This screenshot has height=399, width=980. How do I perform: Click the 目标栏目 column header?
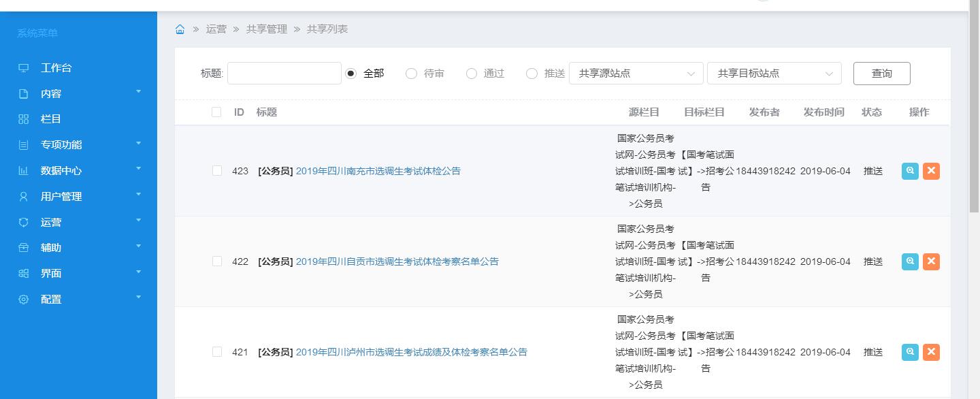(704, 112)
